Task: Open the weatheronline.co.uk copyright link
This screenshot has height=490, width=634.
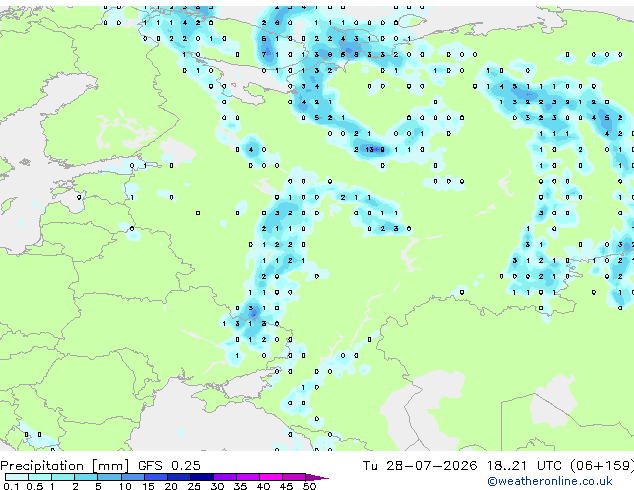Action: click(550, 481)
